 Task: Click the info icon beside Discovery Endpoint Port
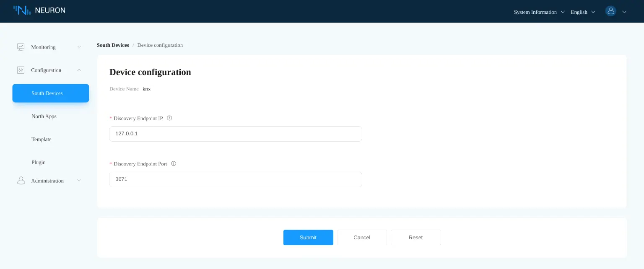[174, 164]
